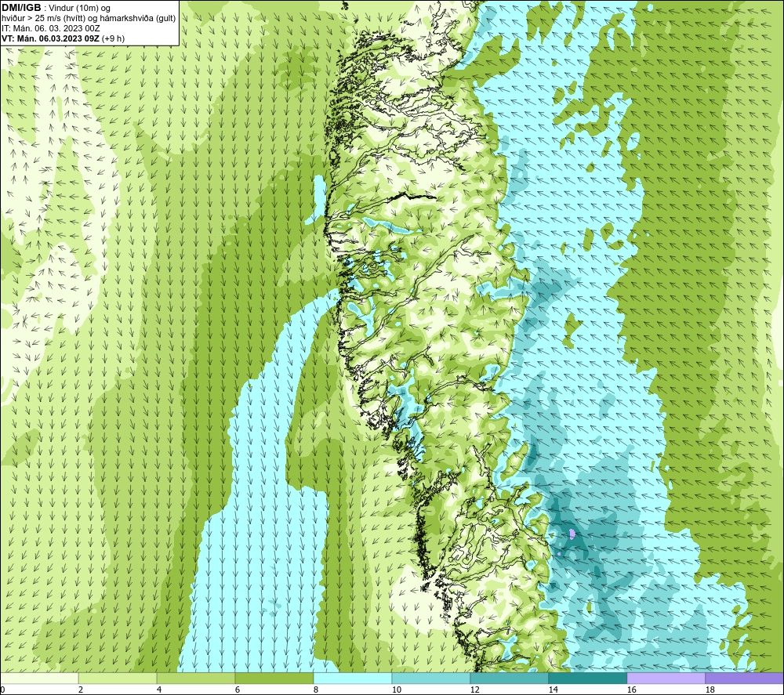Click the legend tick label 16

[631, 690]
